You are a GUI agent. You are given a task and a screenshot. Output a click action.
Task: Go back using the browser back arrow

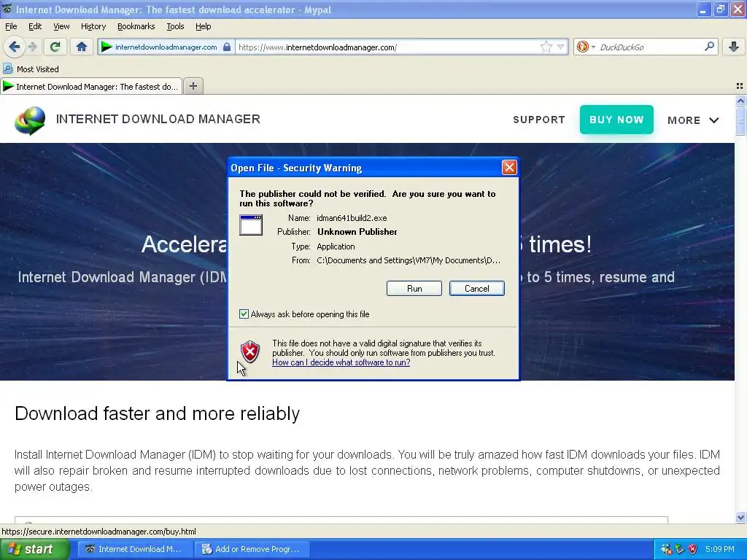pos(14,47)
